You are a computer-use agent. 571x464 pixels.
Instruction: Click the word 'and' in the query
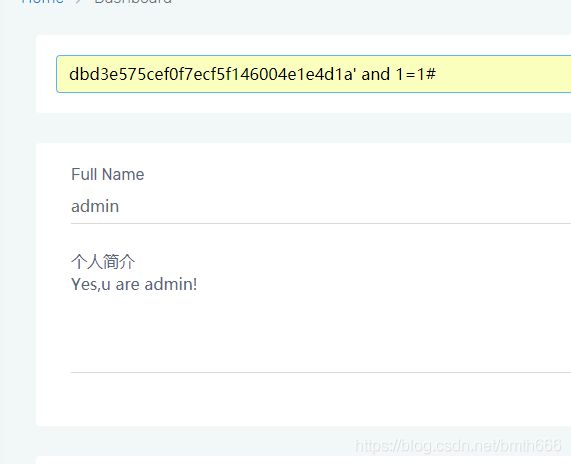coord(375,74)
